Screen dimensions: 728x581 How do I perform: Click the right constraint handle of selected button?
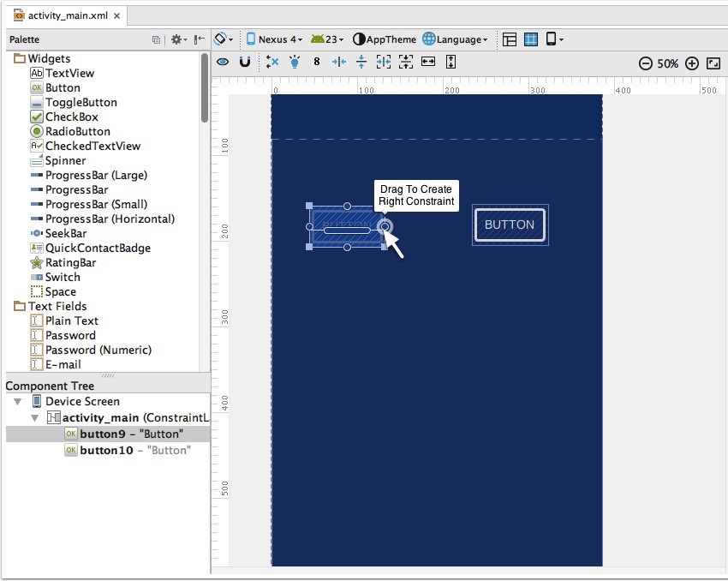[385, 226]
